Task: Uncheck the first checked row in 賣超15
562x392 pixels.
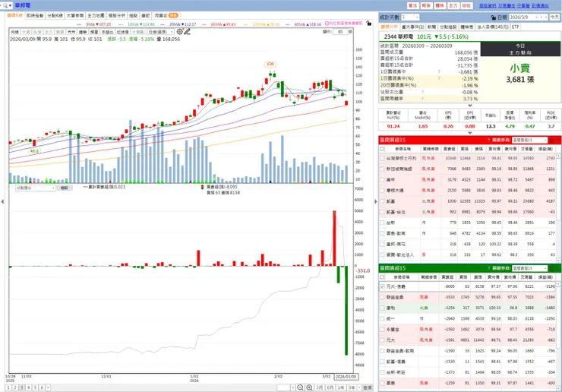Action: pos(382,286)
